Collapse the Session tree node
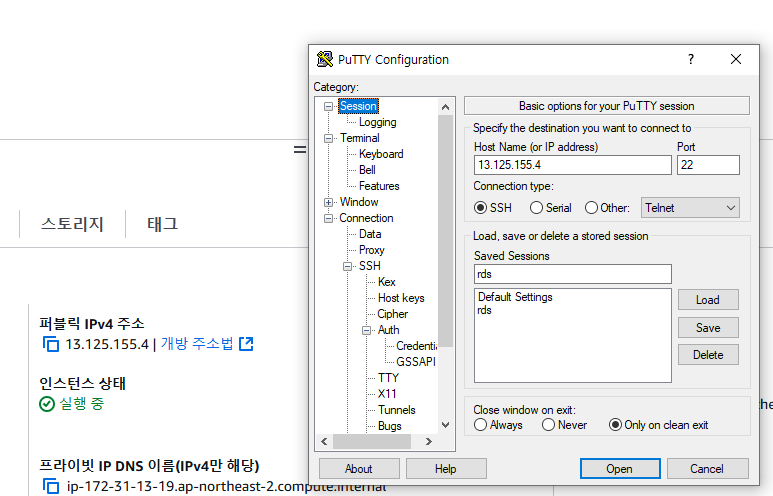Image resolution: width=773 pixels, height=496 pixels. (x=328, y=106)
